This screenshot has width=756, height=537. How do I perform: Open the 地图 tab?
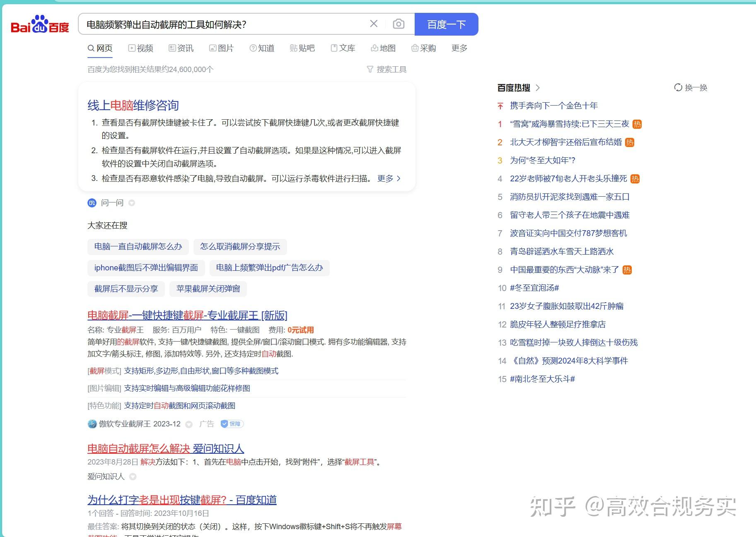point(383,48)
